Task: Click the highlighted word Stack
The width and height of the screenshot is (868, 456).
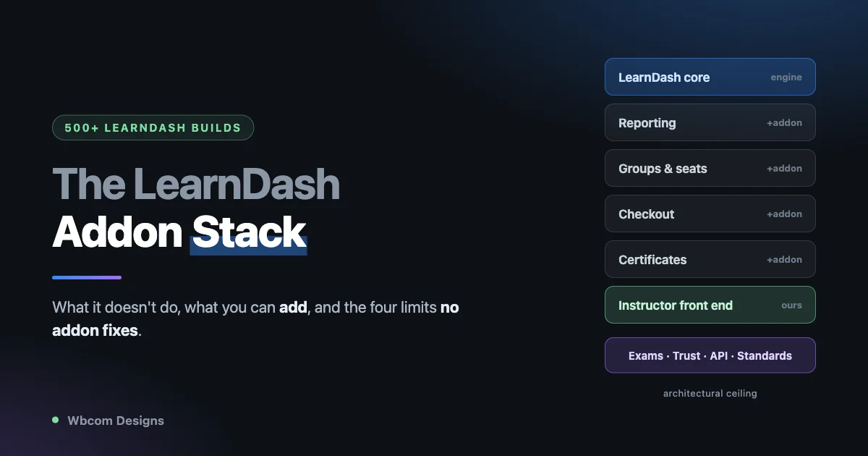Action: tap(249, 232)
